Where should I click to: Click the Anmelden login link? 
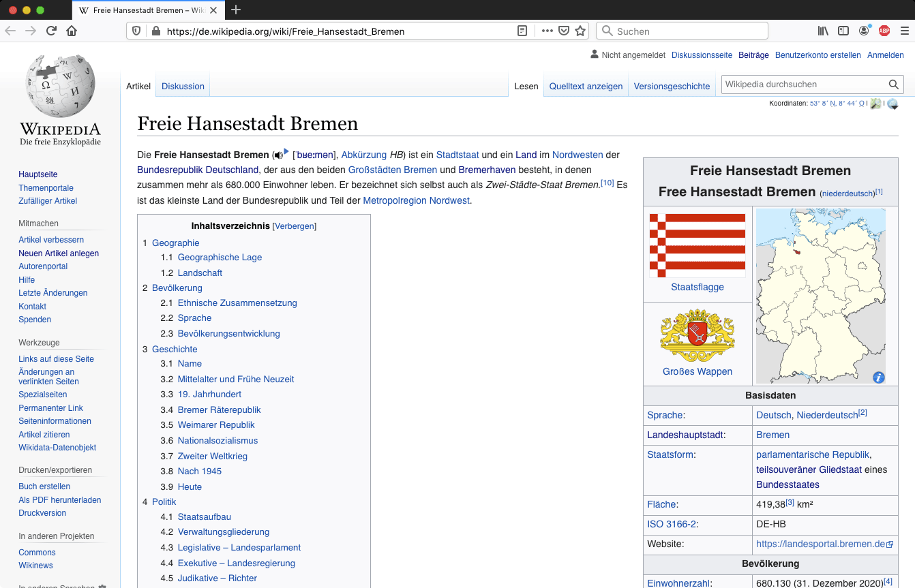[885, 55]
